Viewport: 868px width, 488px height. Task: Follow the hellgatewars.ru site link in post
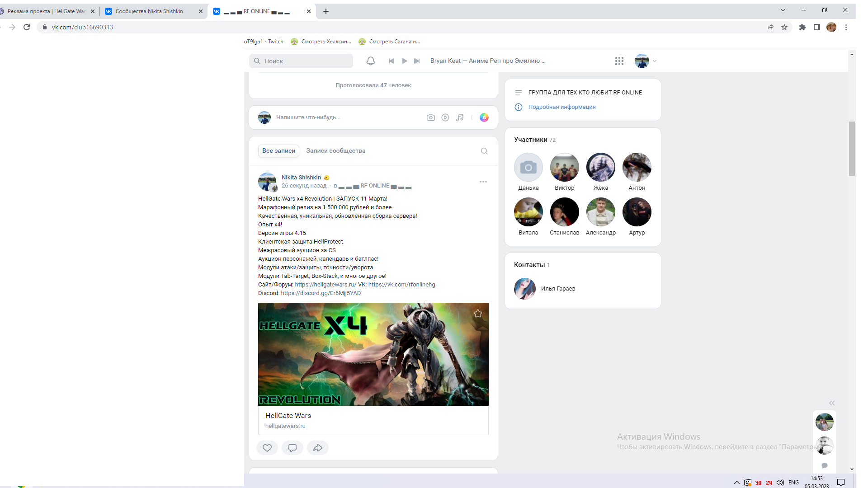click(325, 285)
